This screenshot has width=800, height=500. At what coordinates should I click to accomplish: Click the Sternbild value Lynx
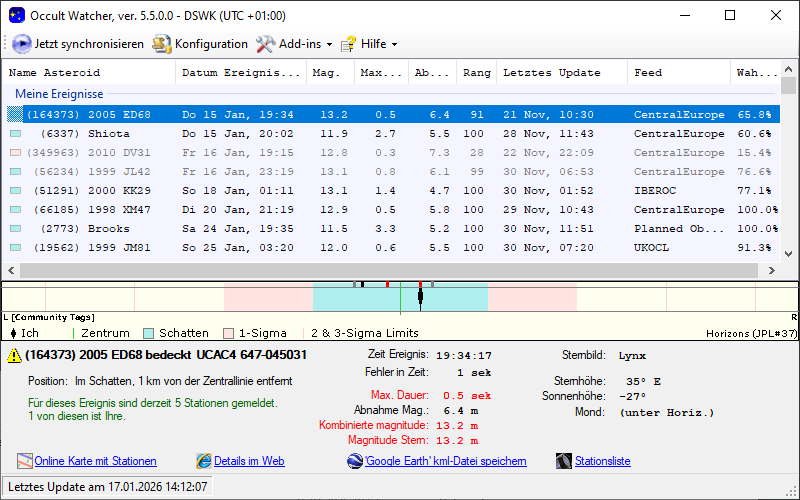pos(632,356)
